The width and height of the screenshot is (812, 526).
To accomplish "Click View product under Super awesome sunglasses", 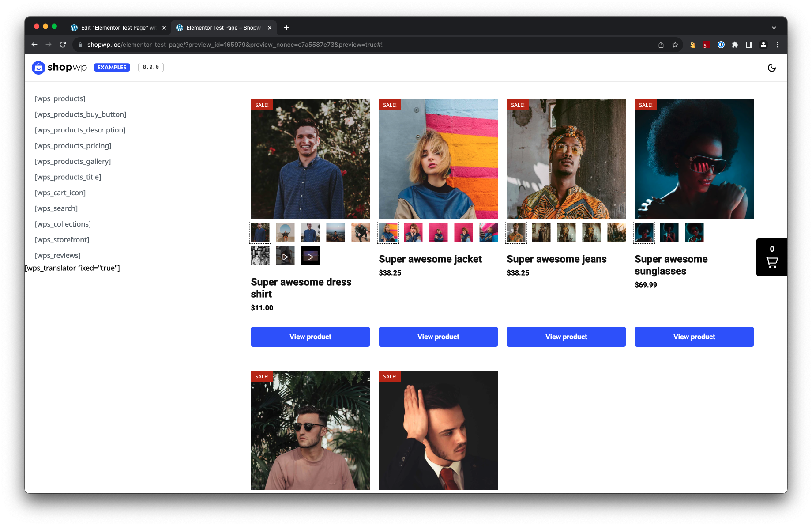I will point(694,337).
